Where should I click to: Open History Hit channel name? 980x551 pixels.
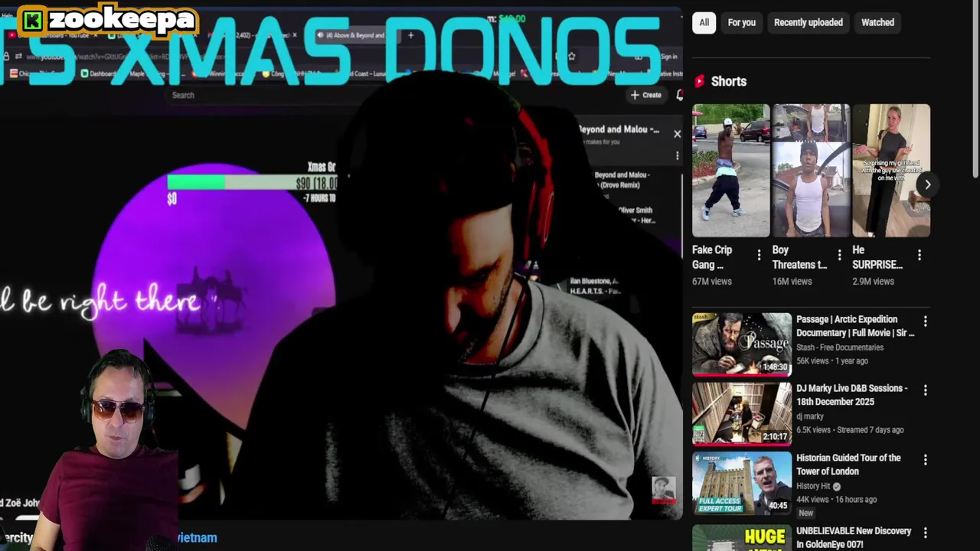813,486
